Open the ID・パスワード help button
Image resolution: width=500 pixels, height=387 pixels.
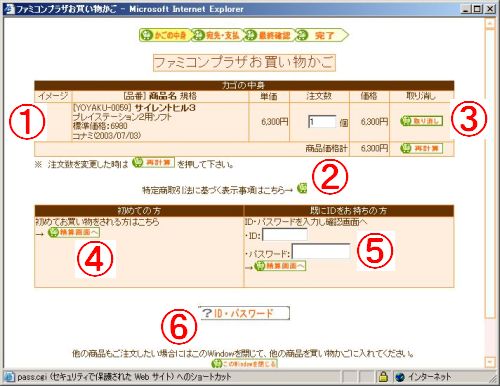coord(244,313)
